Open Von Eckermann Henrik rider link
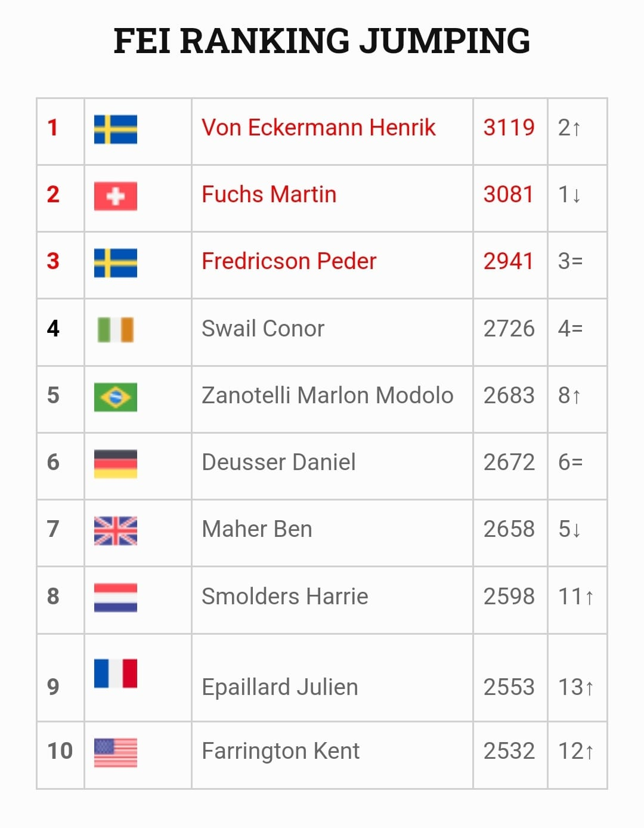644x828 pixels. [x=318, y=128]
